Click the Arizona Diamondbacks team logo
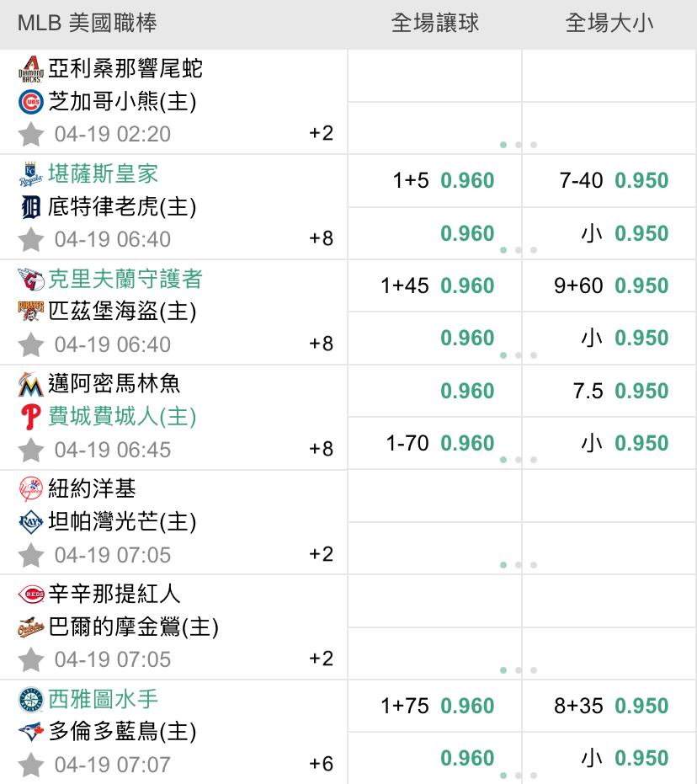The height and width of the screenshot is (784, 697). coord(31,69)
